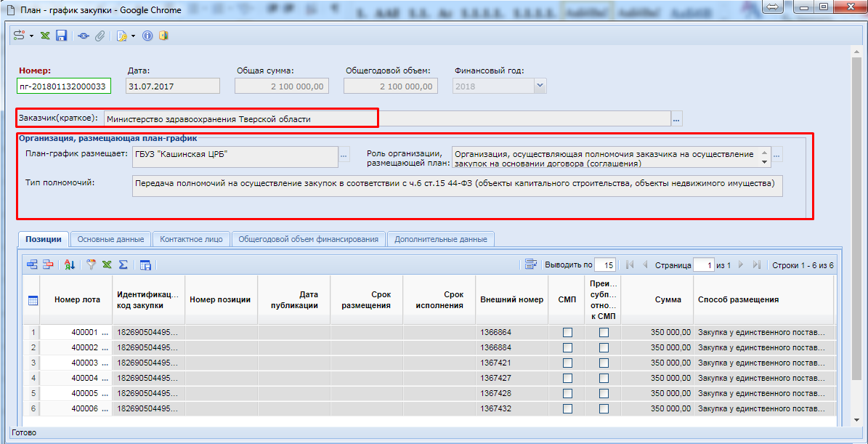Screen dimensions: 868x444
Task: Click the sort A-Z icon in grid toolbar
Action: click(70, 265)
